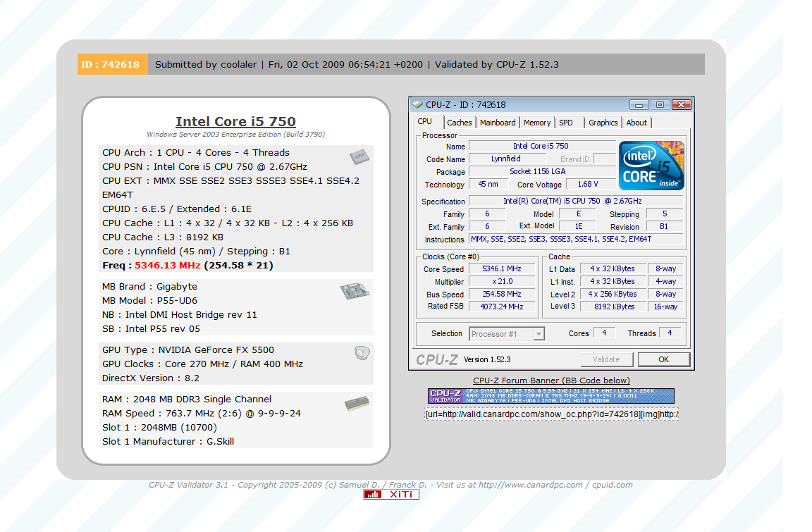Click the Version 1.52.3 label in CPU-Z
812x532 pixels.
(x=487, y=359)
